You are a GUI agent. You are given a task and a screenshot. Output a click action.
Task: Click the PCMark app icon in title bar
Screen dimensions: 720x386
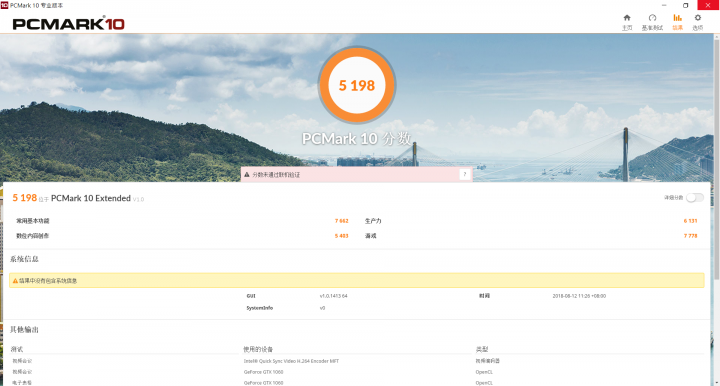tap(4, 5)
